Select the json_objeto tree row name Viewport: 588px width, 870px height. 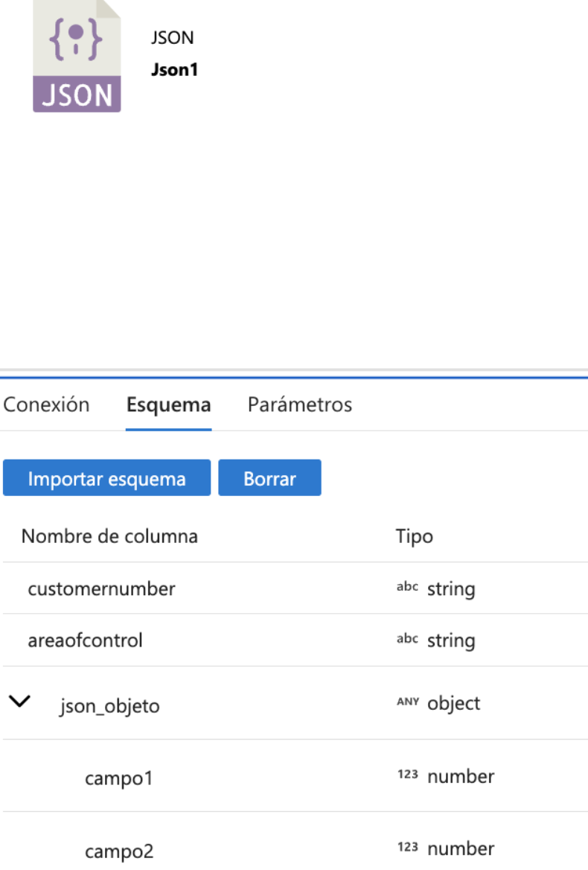click(109, 705)
